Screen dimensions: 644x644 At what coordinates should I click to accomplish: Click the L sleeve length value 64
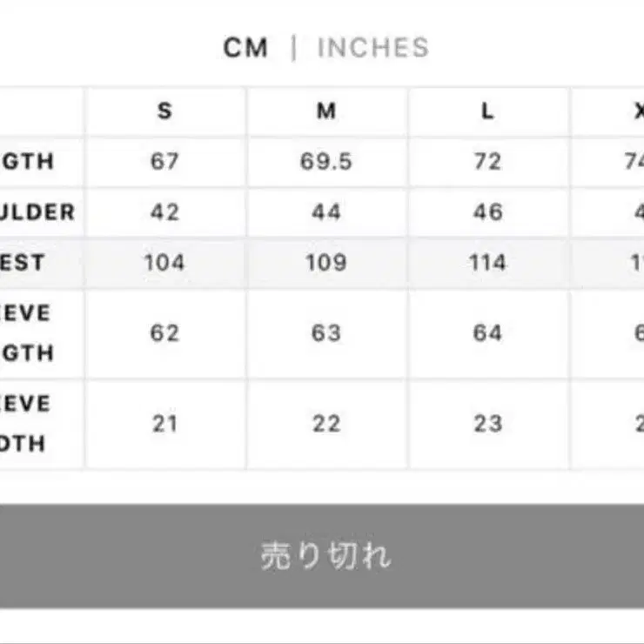[487, 333]
